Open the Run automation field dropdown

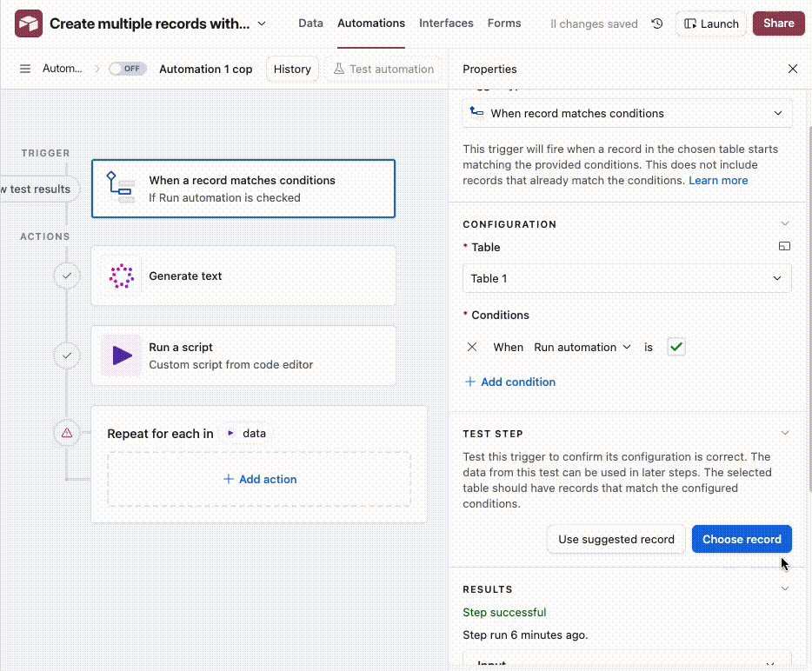(582, 347)
